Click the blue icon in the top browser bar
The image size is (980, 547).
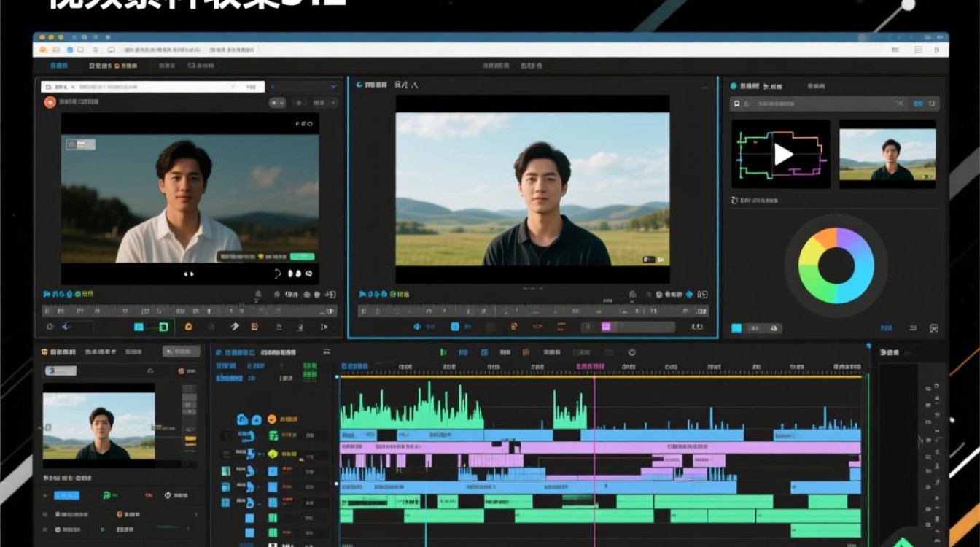click(70, 50)
